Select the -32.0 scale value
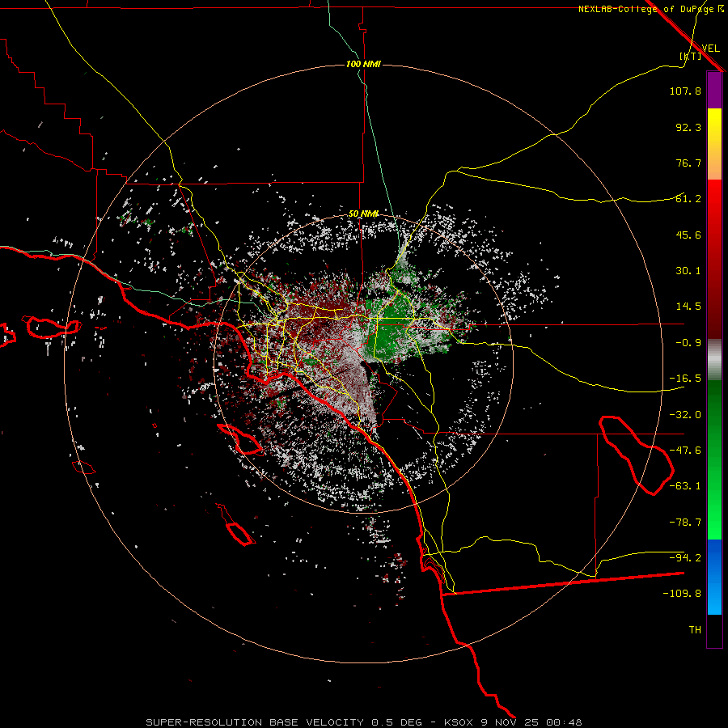The height and width of the screenshot is (728, 728). 685,415
